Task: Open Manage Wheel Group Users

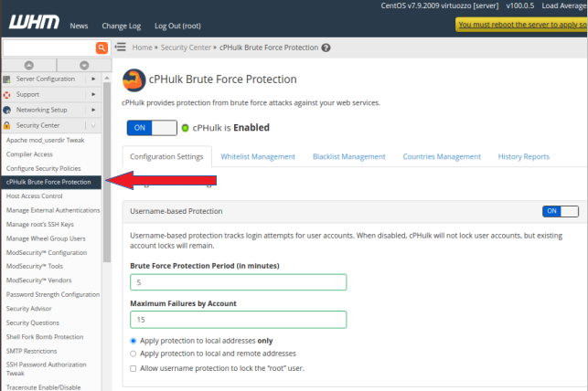Action: click(x=46, y=238)
